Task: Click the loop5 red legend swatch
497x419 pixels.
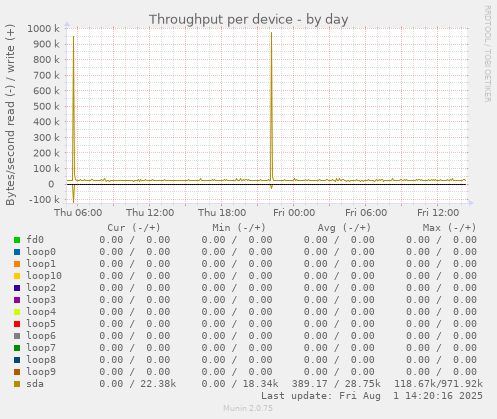Action: [17, 324]
